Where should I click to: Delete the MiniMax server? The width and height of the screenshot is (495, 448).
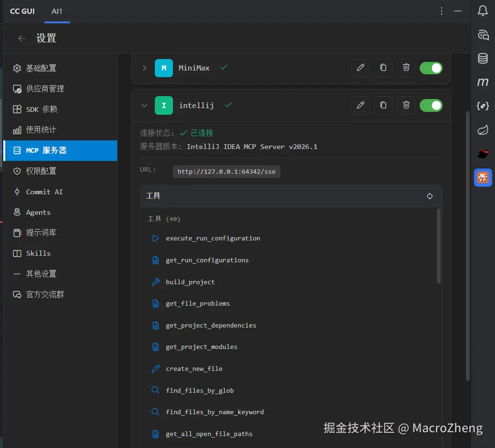(406, 68)
